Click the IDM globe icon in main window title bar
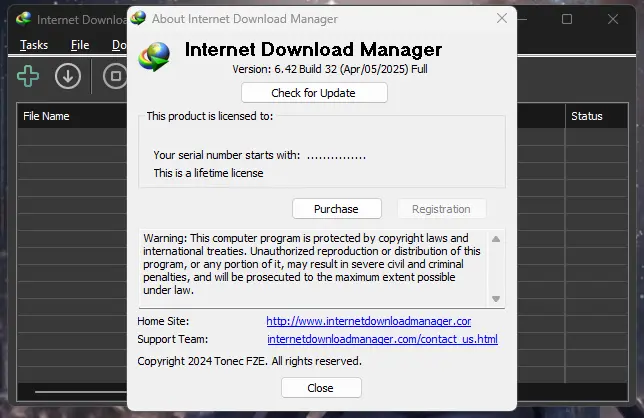Screen dimensions: 644x418 click(x=24, y=19)
